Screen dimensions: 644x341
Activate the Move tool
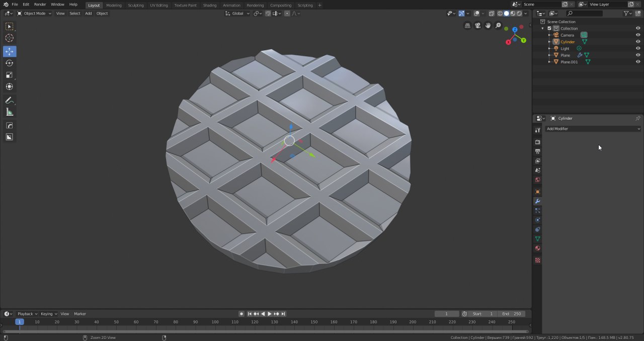pyautogui.click(x=9, y=51)
